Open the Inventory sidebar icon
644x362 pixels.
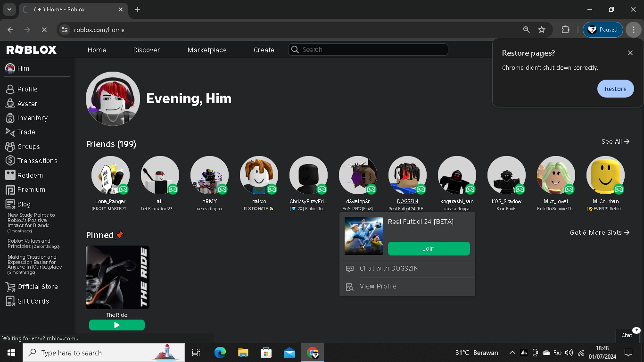tap(10, 118)
